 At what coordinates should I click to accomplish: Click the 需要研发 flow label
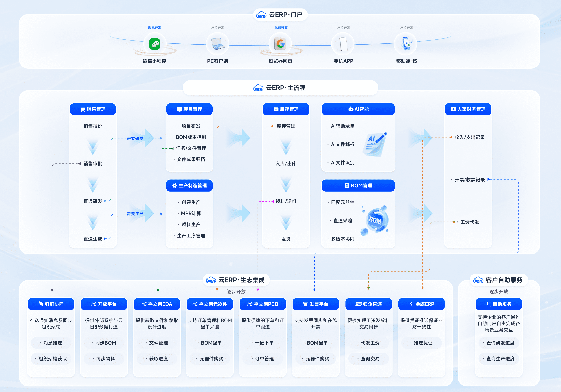tap(135, 138)
